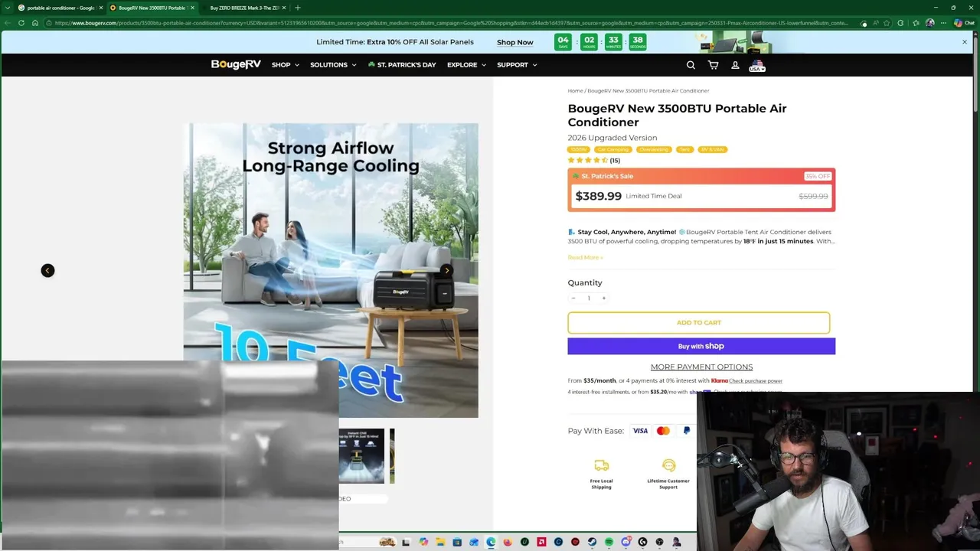Click the 1000W tag

coord(578,149)
